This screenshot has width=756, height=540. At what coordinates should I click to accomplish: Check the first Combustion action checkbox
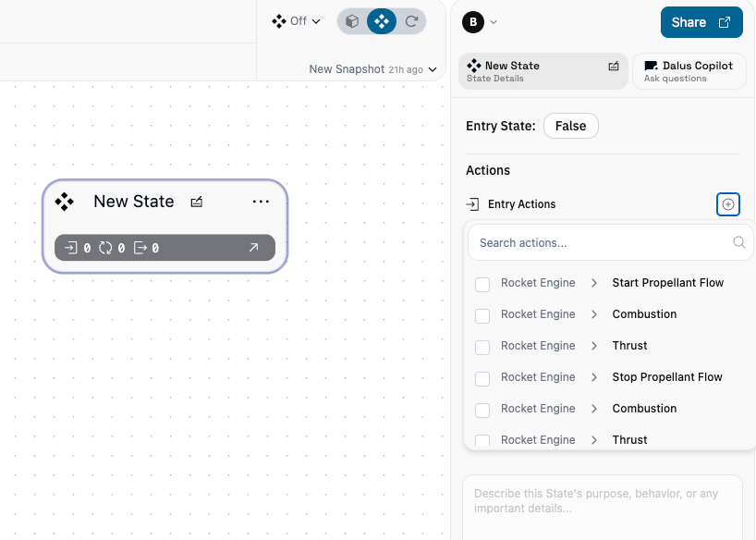(482, 315)
